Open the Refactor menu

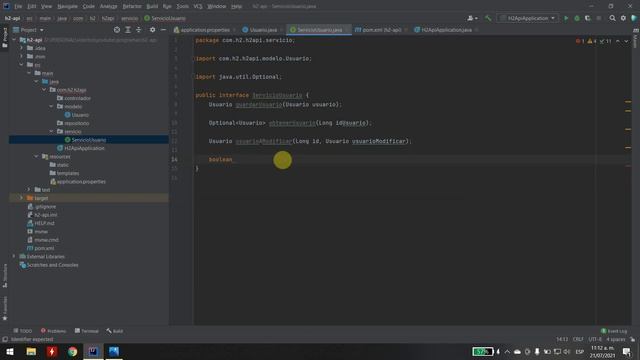pyautogui.click(x=132, y=7)
